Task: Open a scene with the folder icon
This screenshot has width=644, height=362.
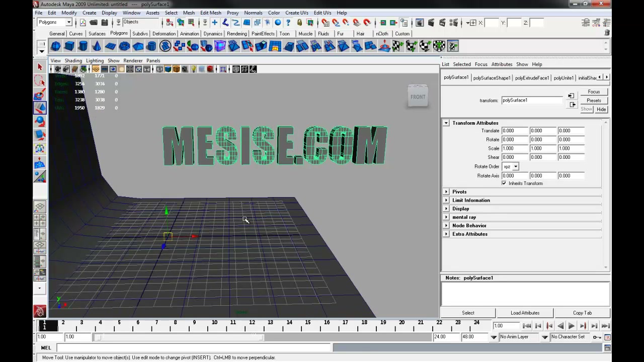Action: (x=94, y=23)
